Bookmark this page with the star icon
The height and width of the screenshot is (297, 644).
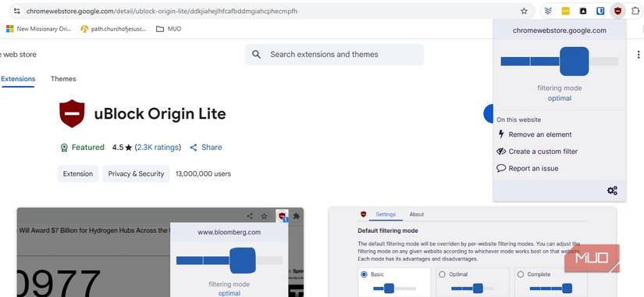(524, 11)
